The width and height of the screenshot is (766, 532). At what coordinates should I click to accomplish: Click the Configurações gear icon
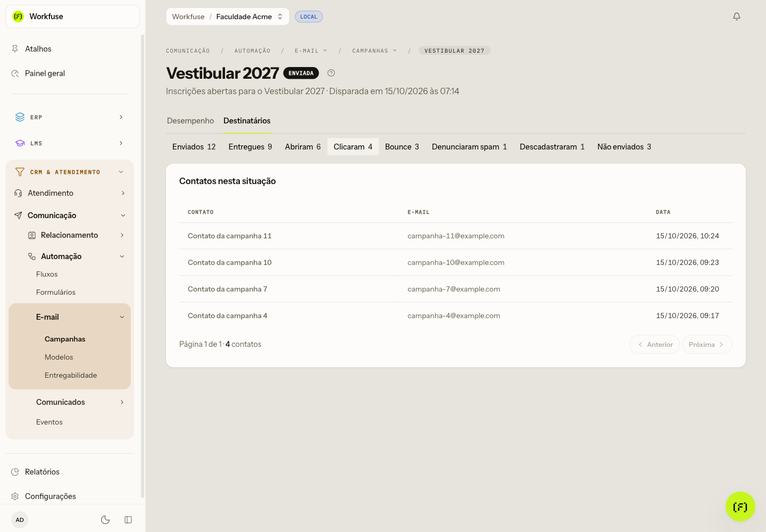point(15,496)
